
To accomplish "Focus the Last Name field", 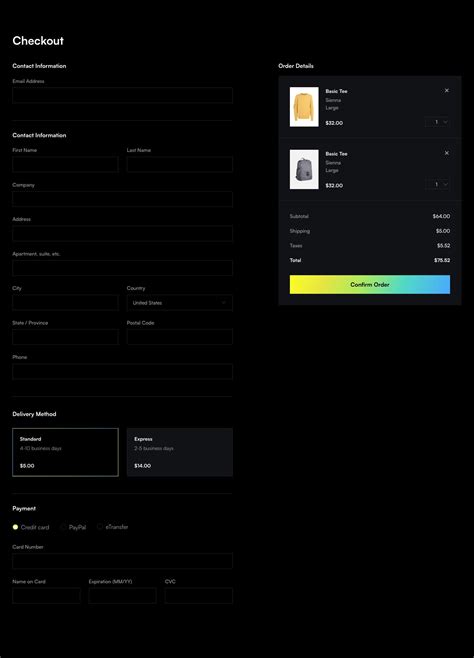I will pos(180,164).
